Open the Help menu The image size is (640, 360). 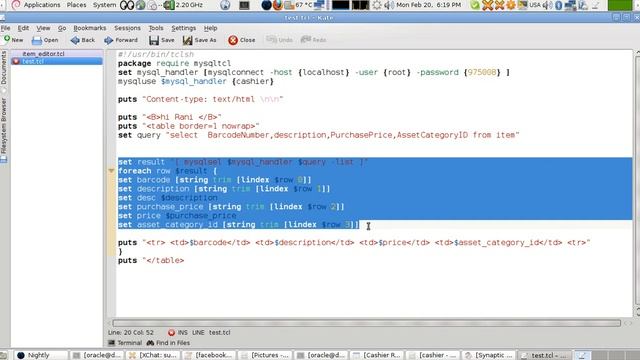pyautogui.click(x=211, y=28)
